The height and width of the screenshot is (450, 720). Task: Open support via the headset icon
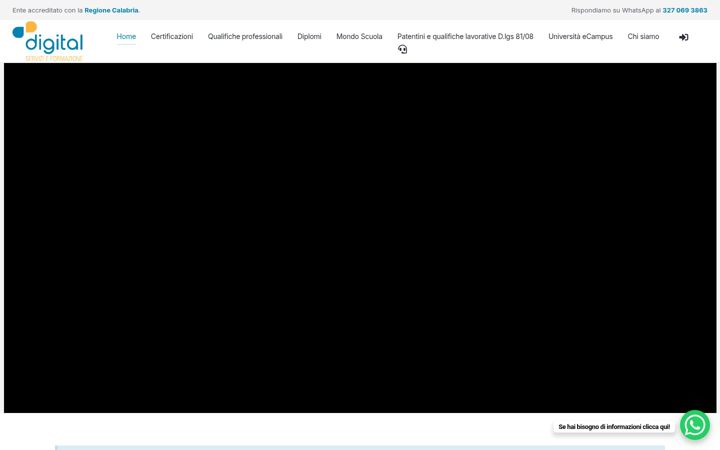click(x=403, y=49)
